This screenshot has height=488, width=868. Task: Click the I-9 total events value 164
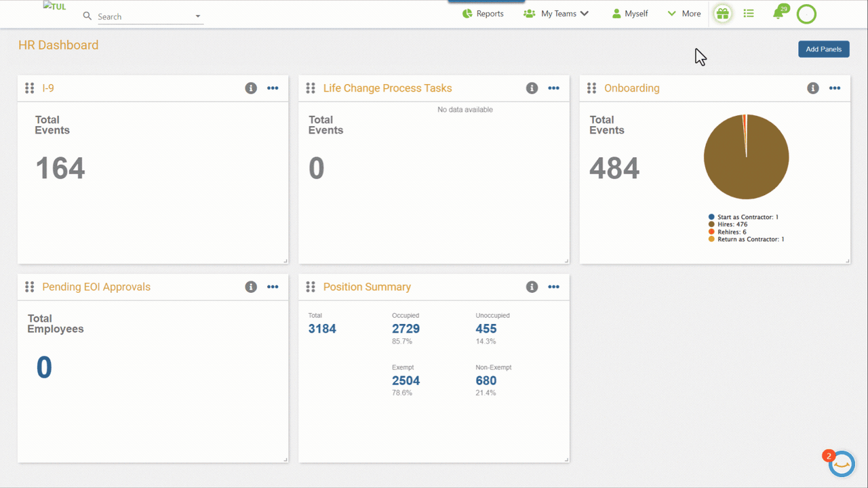tap(60, 168)
